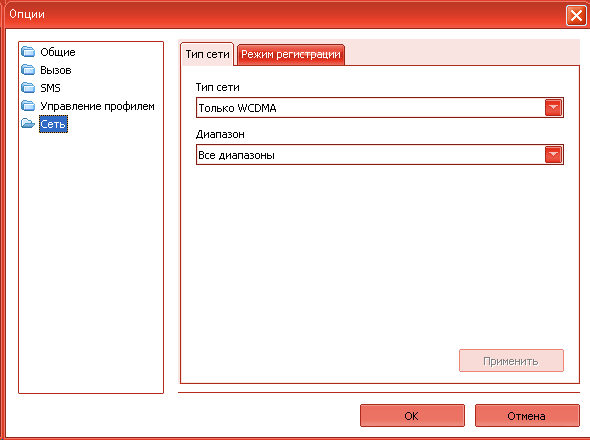590x440 pixels.
Task: Click the folder icon next to SMS
Action: pyautogui.click(x=28, y=88)
